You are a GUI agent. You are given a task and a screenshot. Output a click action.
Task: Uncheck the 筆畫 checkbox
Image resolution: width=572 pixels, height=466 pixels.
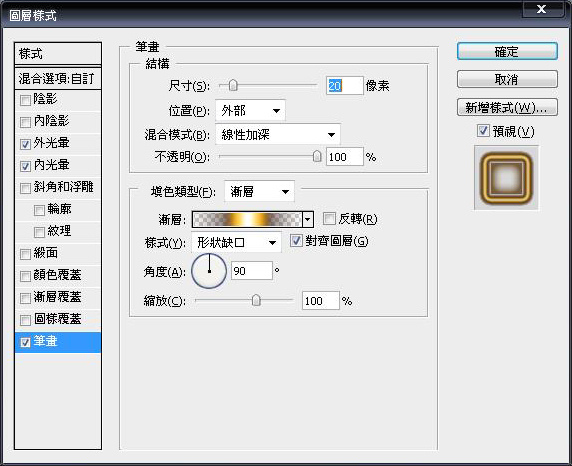coord(25,342)
